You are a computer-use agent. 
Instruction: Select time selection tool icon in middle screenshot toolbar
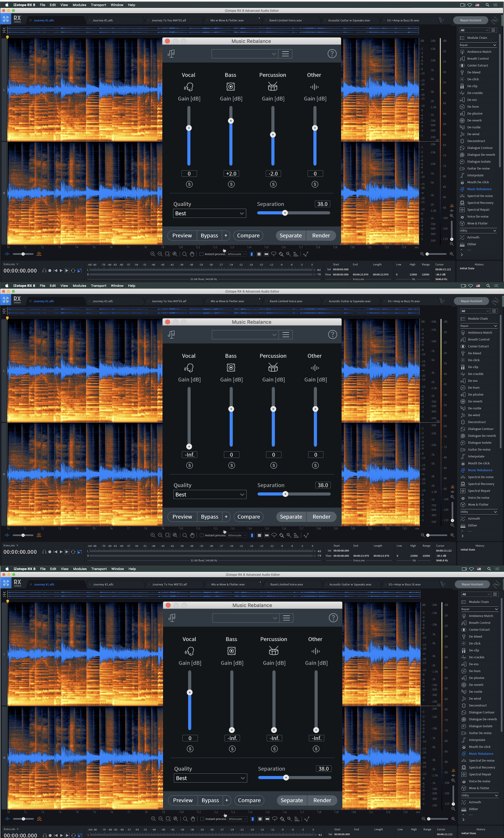point(252,535)
